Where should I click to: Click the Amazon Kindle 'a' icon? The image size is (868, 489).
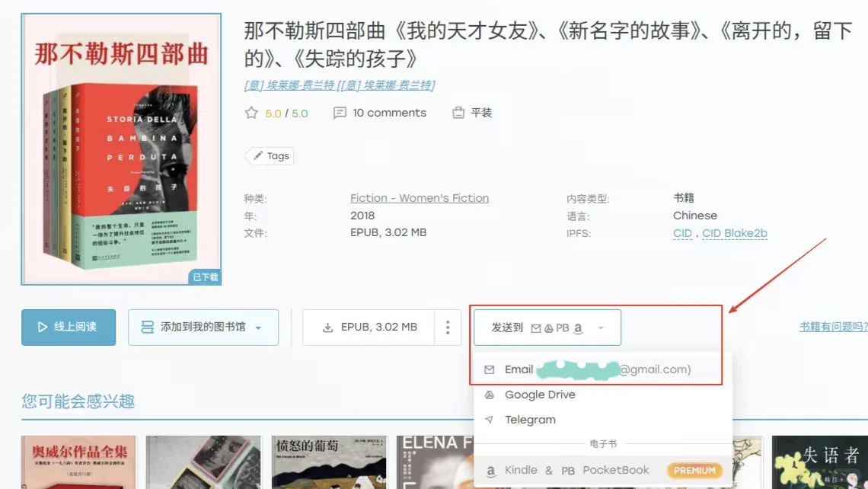tap(490, 471)
